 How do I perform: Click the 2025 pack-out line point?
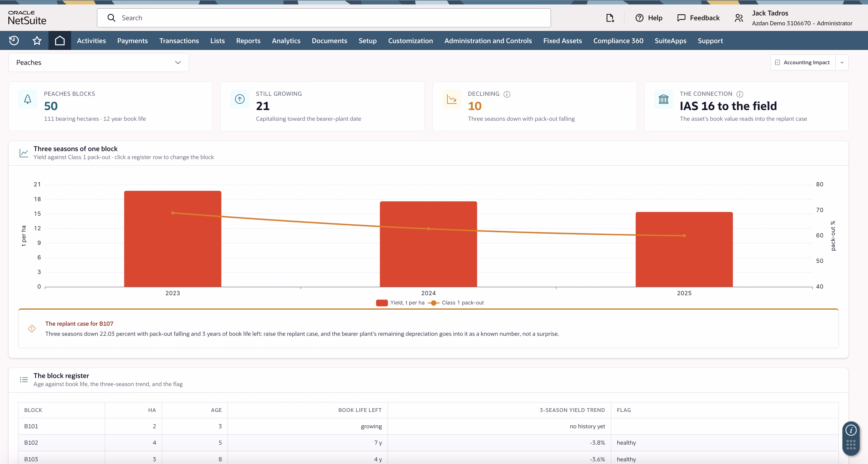pyautogui.click(x=684, y=236)
